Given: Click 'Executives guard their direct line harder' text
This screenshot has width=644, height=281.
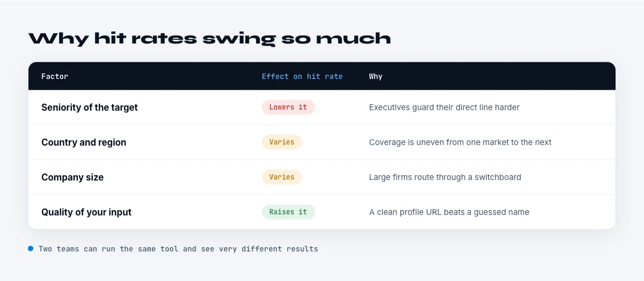Looking at the screenshot, I should click(444, 107).
